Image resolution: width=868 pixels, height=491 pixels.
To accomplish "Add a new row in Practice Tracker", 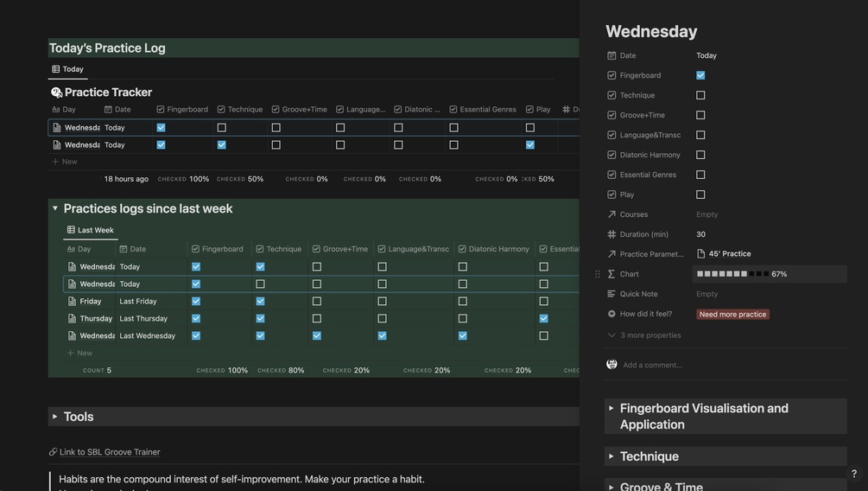I will [x=65, y=162].
